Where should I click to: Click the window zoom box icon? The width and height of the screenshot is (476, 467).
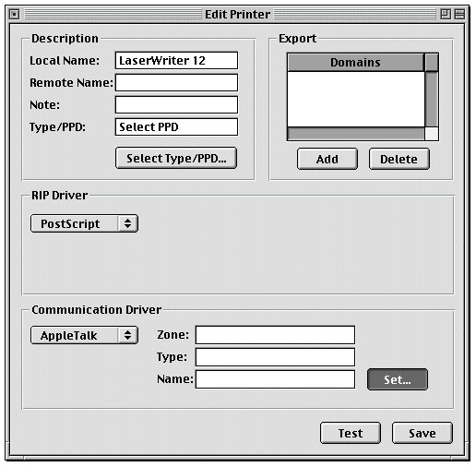point(446,14)
